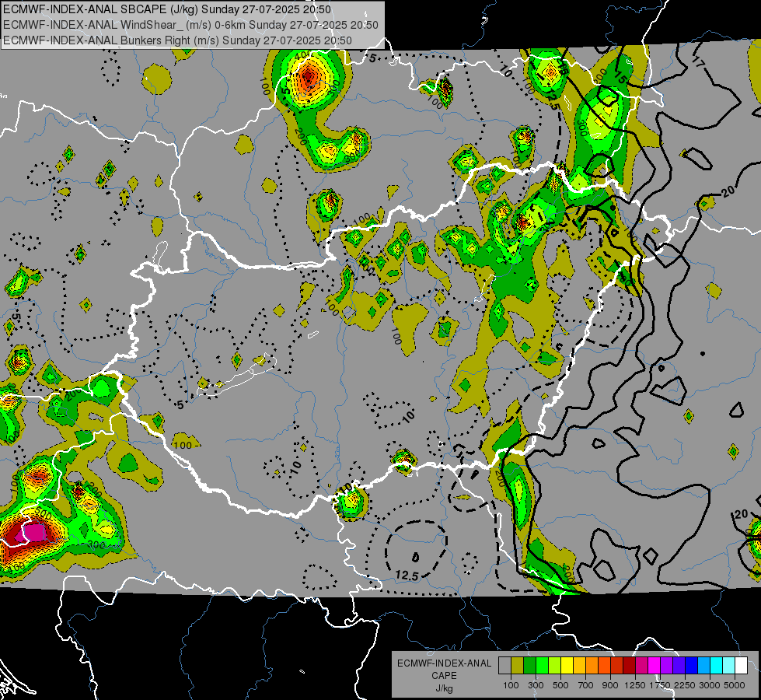Click the 12.5 label inside dashed oval

tap(407, 576)
